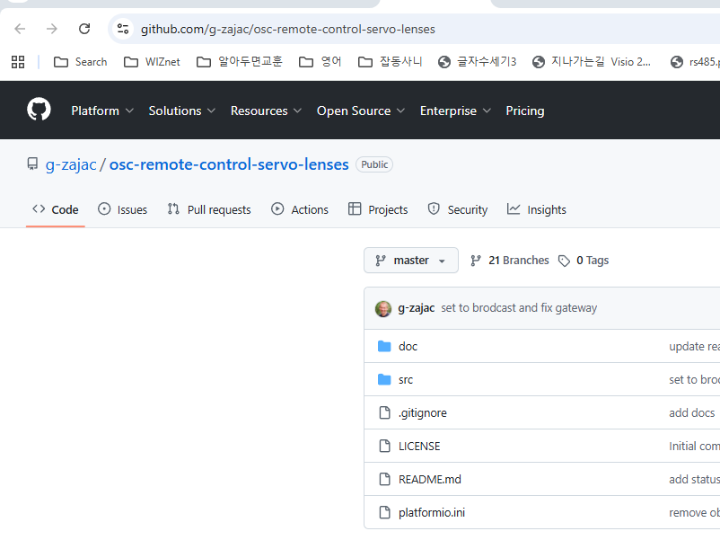Open the README.md file
The height and width of the screenshot is (540, 720).
pyautogui.click(x=429, y=480)
